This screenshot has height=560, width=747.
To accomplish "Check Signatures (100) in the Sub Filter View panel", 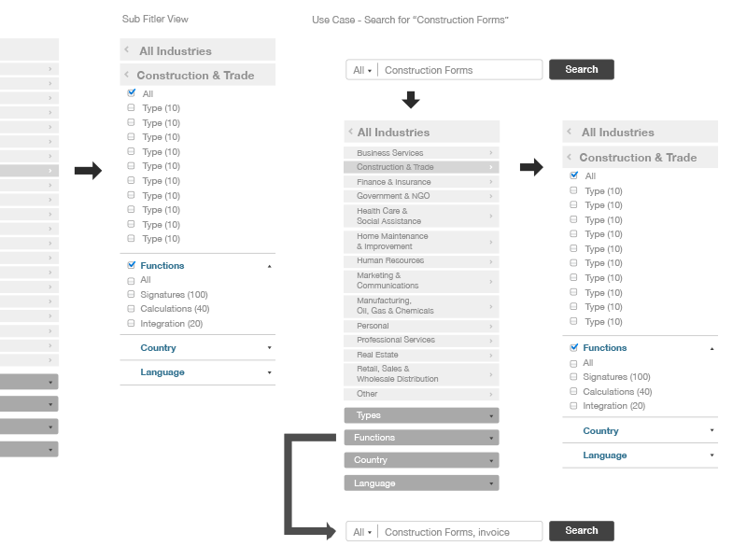I will [132, 295].
